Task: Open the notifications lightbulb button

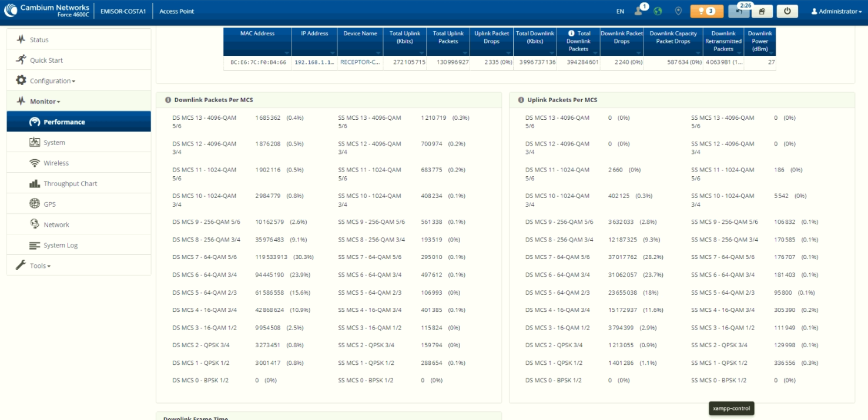Action: [x=706, y=11]
